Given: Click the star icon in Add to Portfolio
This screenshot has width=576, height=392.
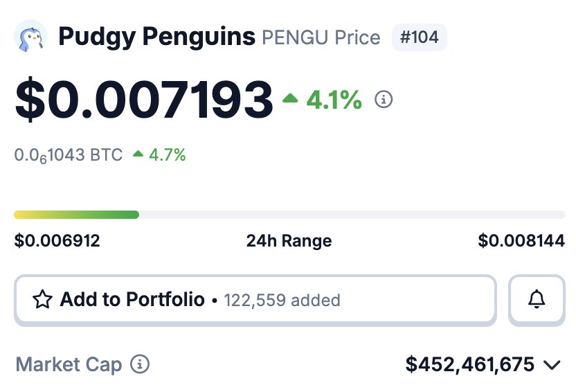Looking at the screenshot, I should point(43,300).
